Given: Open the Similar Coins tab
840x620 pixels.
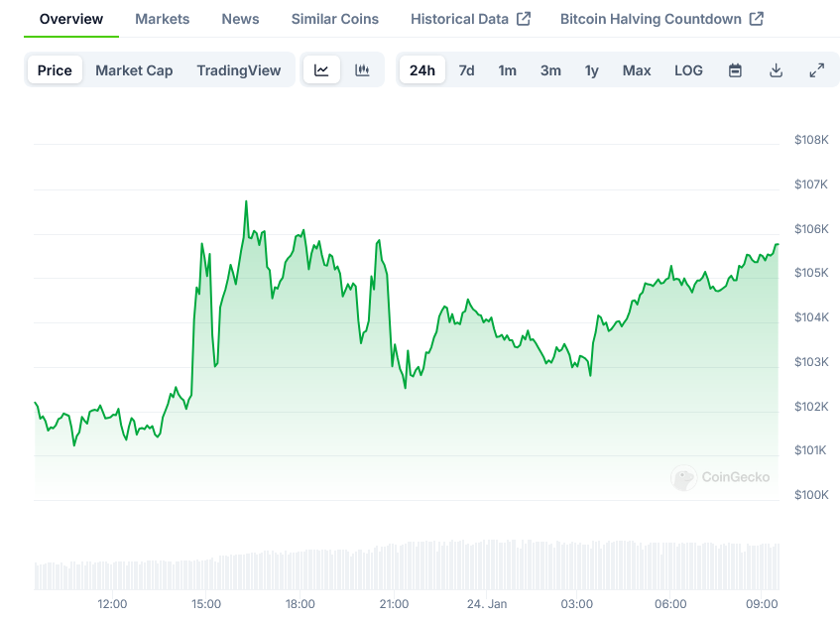Looking at the screenshot, I should coord(334,19).
